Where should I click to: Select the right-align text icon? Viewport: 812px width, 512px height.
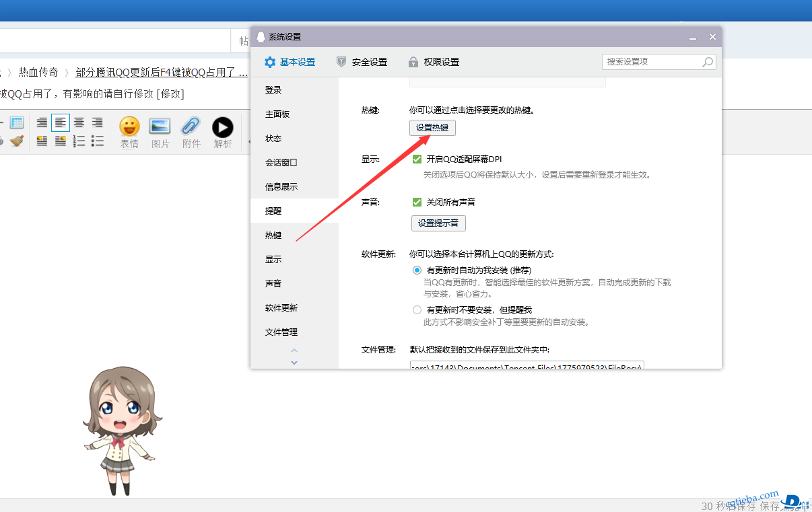(x=98, y=123)
